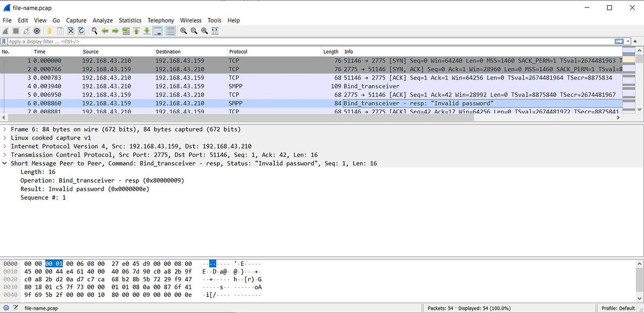Screen dimensions: 644x313
Task: Open the find packet search tool
Action: 94,31
